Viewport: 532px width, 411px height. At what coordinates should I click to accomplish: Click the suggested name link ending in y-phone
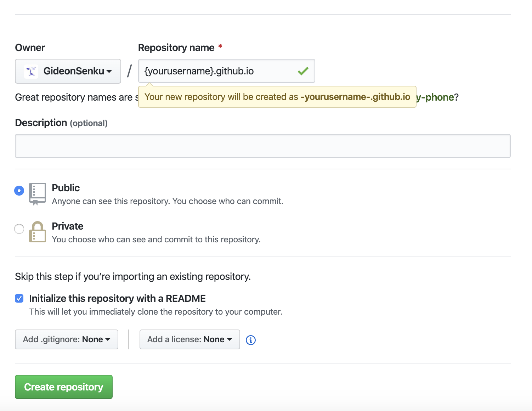(x=435, y=97)
